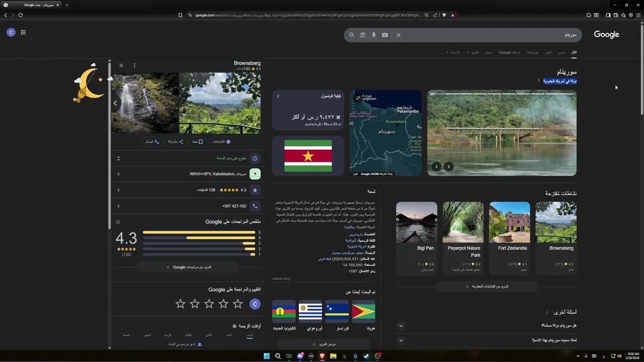
Task: Open the More (المزيد) dropdown in search tabs
Action: [473, 52]
